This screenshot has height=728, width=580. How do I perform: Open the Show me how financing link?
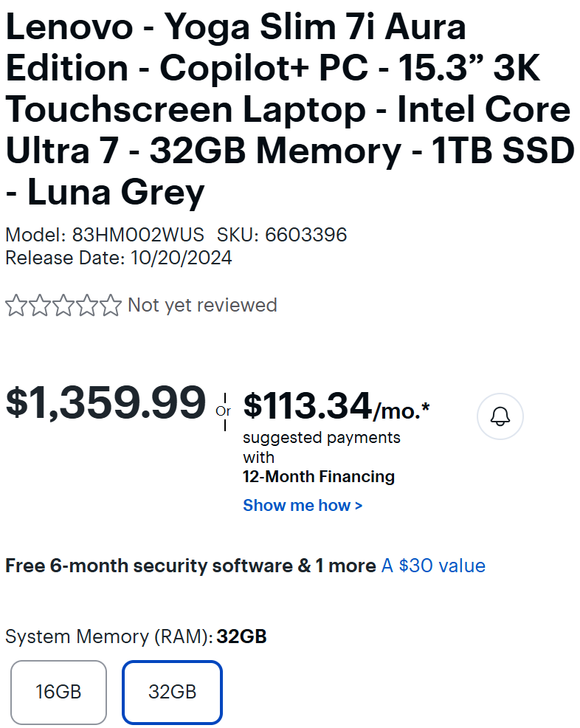pos(303,506)
